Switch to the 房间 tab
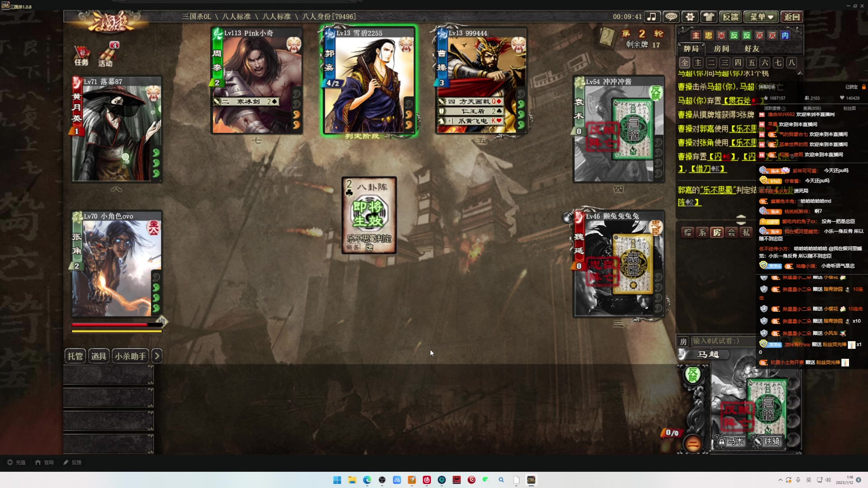The height and width of the screenshot is (488, 868). [x=722, y=48]
